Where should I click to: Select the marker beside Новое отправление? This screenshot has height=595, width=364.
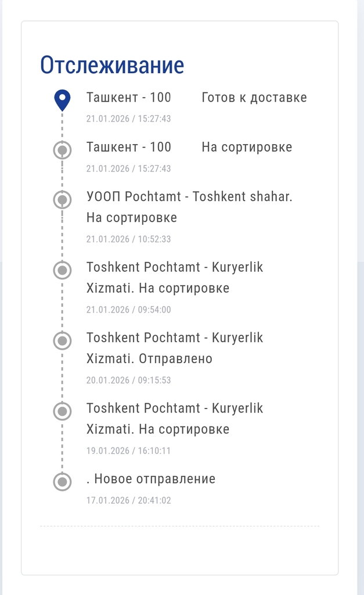point(62,482)
